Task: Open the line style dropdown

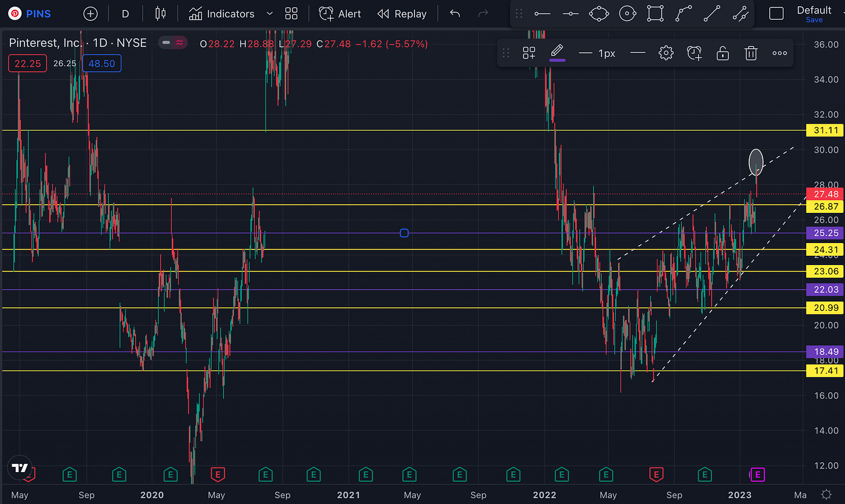Action: click(638, 53)
